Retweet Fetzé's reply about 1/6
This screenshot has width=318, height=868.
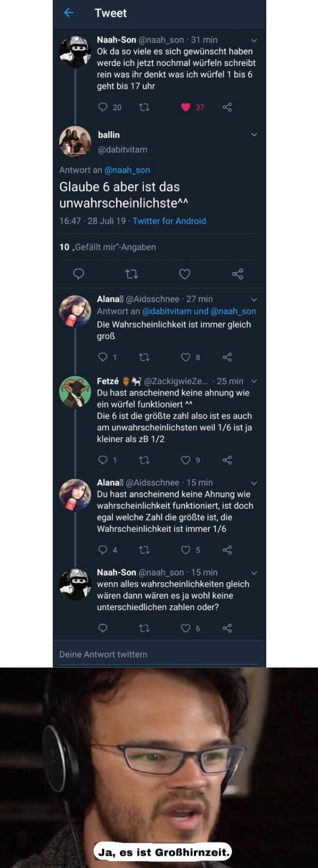coord(144,460)
